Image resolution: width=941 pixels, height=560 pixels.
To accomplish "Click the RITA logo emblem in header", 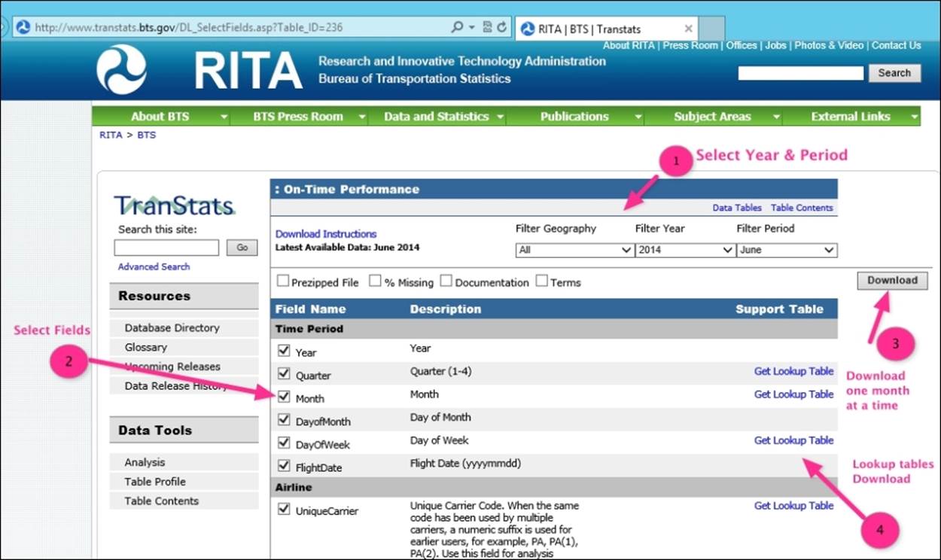I will (x=121, y=69).
